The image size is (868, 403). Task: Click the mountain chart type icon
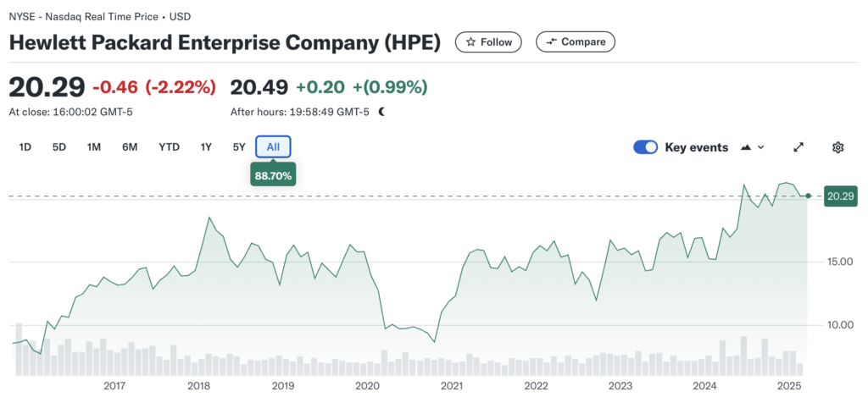[x=746, y=147]
